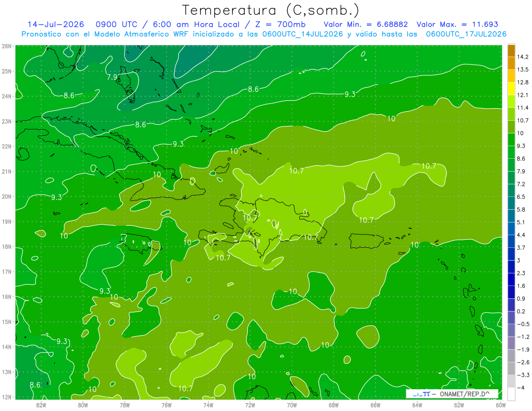Click the "0600UTC_14JUL2026" initialization time

point(302,34)
